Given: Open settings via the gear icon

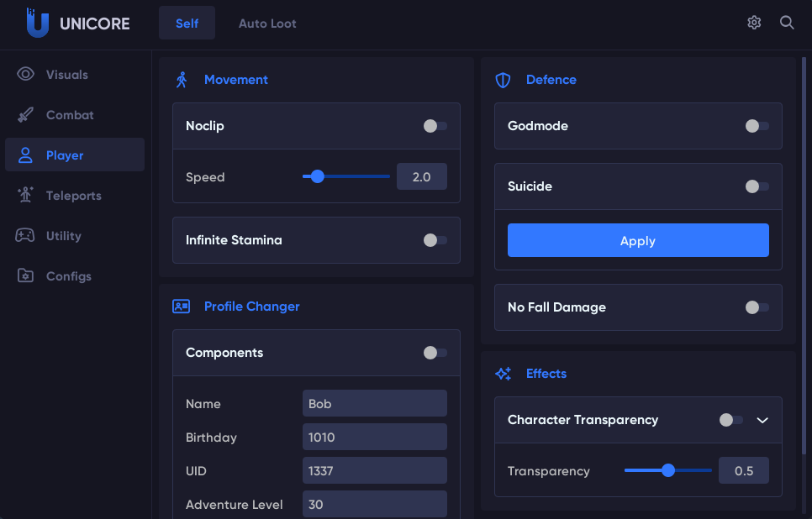Looking at the screenshot, I should click(754, 23).
